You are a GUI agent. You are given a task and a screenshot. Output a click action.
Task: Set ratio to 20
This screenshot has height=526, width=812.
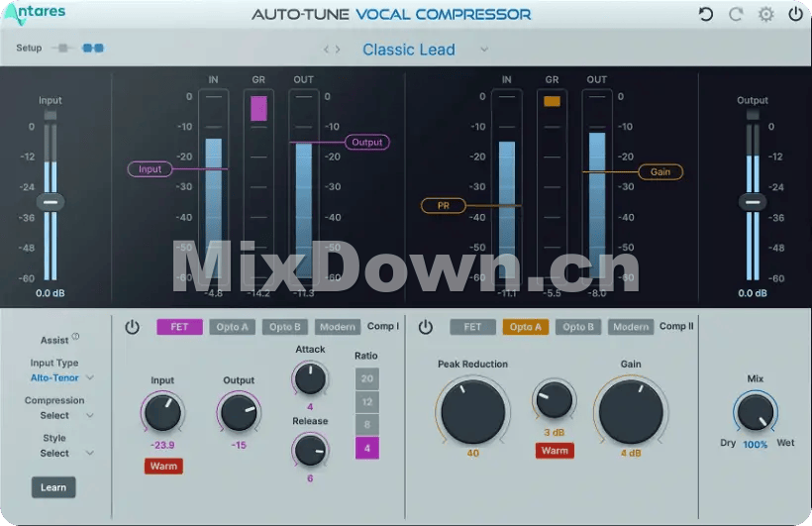367,378
